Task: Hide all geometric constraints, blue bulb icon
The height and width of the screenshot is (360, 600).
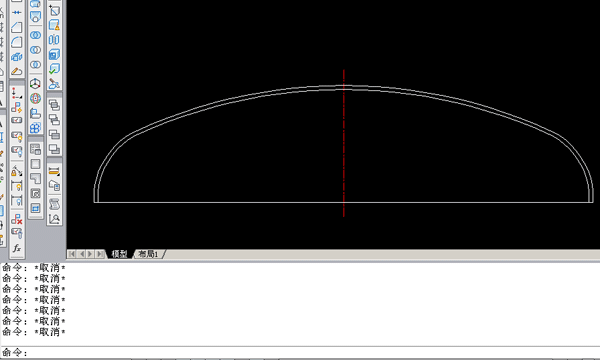Action: [16, 150]
